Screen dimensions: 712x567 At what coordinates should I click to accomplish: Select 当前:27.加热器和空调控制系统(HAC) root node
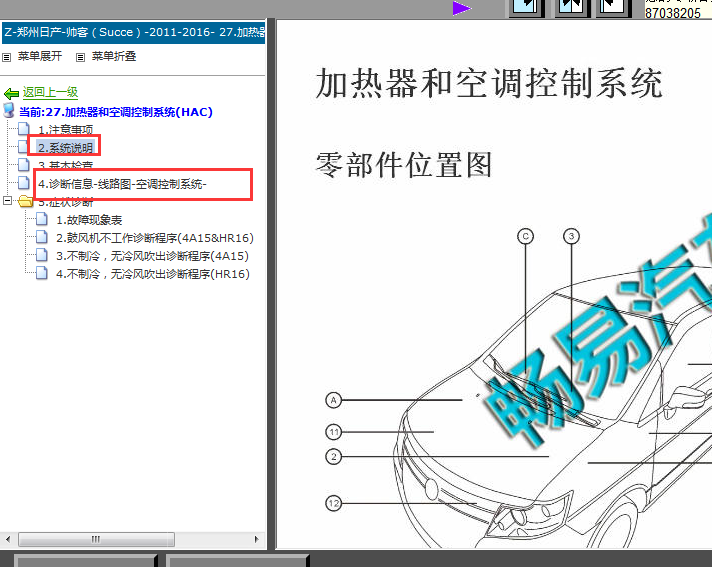pyautogui.click(x=116, y=112)
